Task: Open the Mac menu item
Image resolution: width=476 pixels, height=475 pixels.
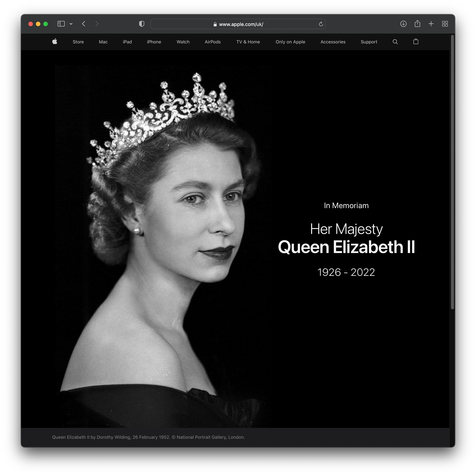Action: pyautogui.click(x=103, y=42)
